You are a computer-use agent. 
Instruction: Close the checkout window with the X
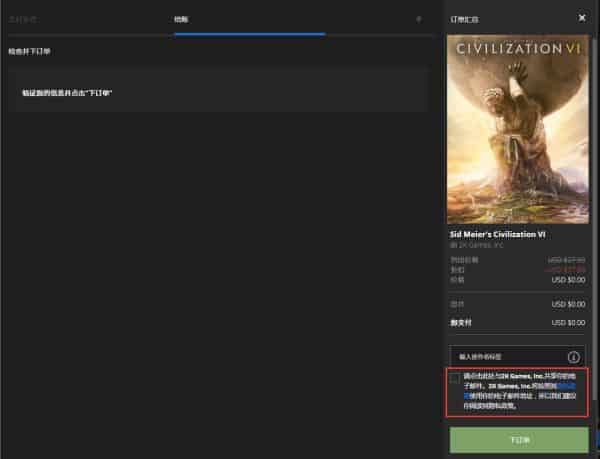(582, 18)
